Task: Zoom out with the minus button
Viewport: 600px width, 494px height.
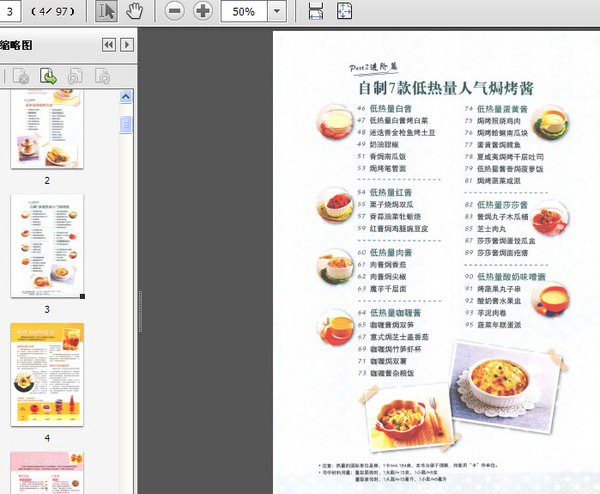Action: pyautogui.click(x=174, y=11)
